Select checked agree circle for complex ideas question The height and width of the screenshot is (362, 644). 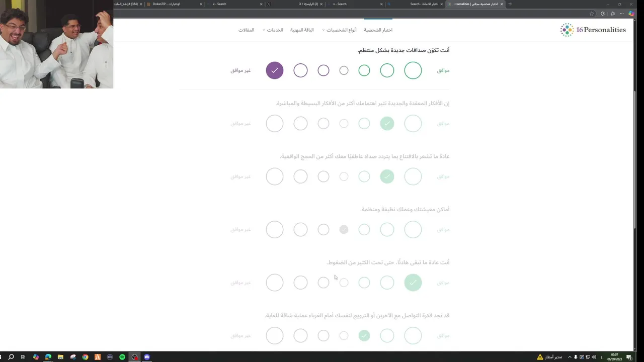pos(387,123)
